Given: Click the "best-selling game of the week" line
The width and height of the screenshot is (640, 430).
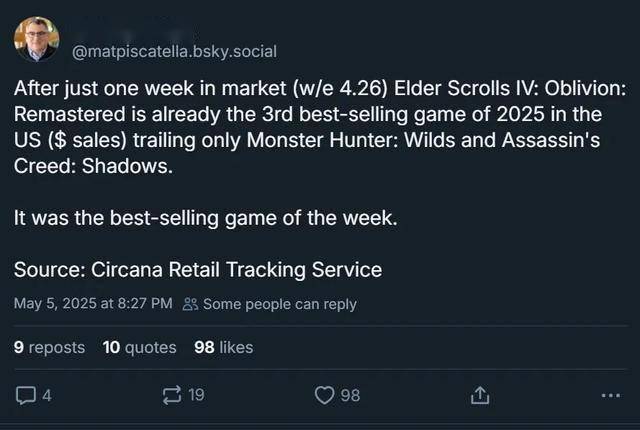Looking at the screenshot, I should point(205,218).
